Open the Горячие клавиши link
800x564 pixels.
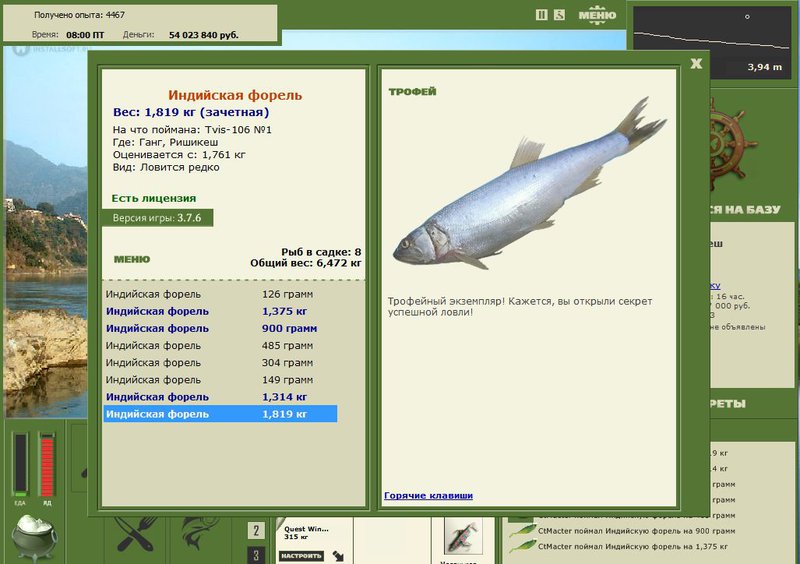point(428,495)
